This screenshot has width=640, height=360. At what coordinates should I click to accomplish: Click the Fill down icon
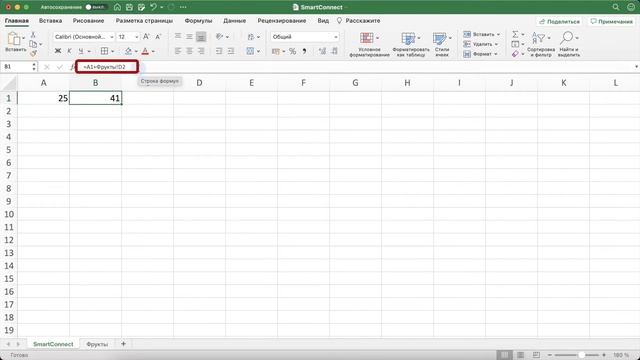[x=515, y=44]
